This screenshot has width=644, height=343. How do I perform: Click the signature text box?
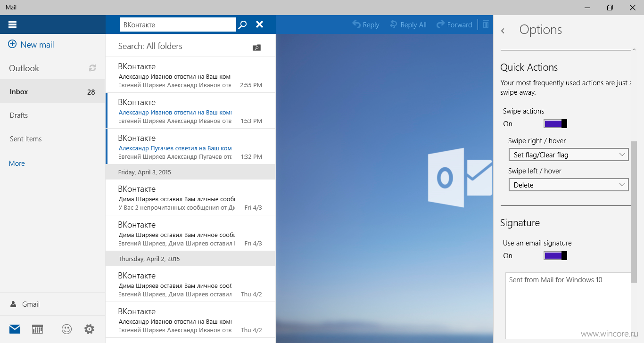pos(568,305)
